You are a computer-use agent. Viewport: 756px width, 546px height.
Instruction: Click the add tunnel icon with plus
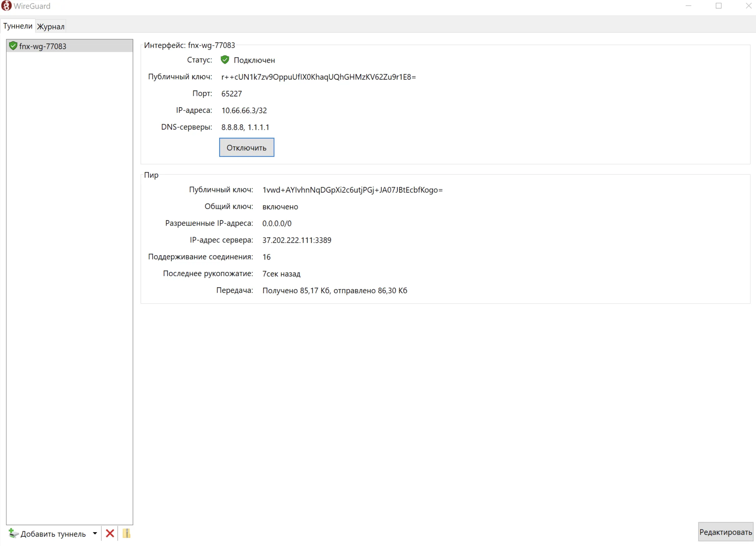(x=13, y=533)
